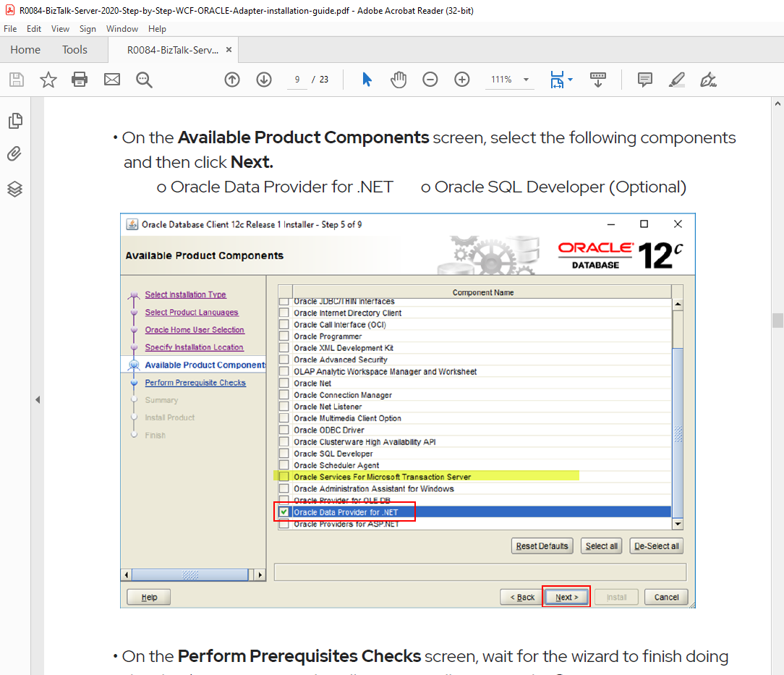
Task: Open the Page Thumbnails panel
Action: click(x=15, y=121)
